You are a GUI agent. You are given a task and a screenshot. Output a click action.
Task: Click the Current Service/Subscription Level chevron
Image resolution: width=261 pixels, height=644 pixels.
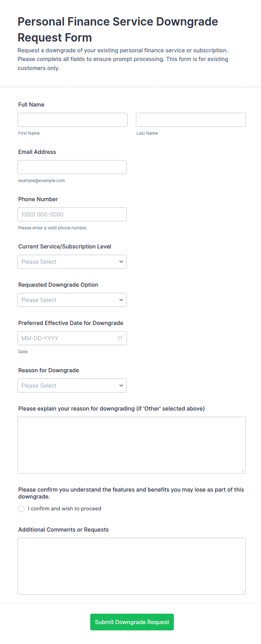point(121,262)
